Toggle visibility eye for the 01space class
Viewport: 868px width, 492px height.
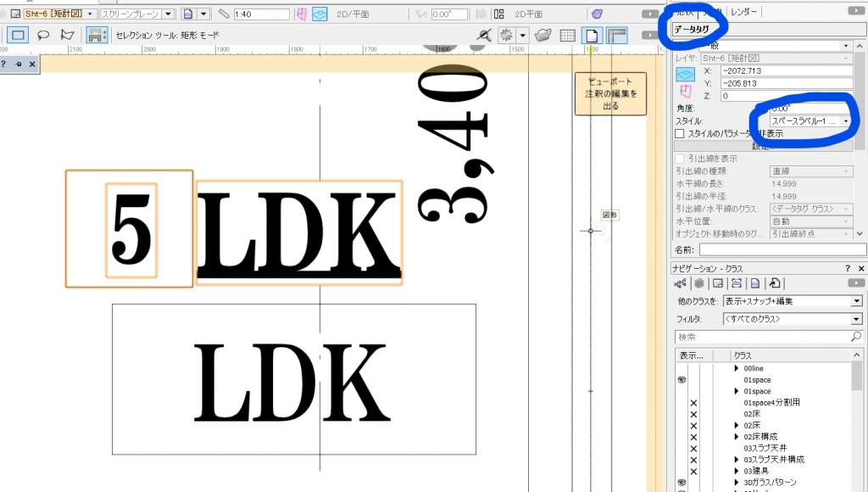(x=681, y=381)
